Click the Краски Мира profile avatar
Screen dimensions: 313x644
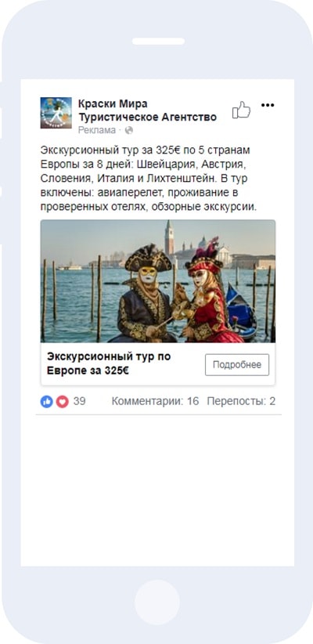point(56,113)
